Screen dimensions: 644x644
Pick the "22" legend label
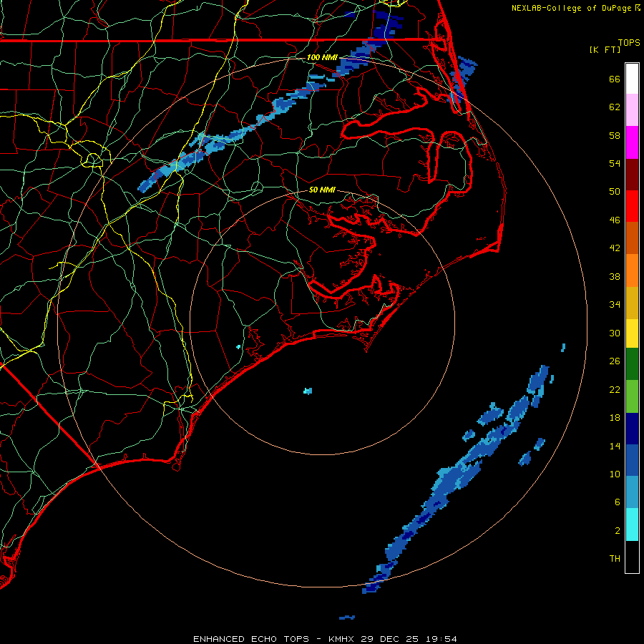point(615,390)
